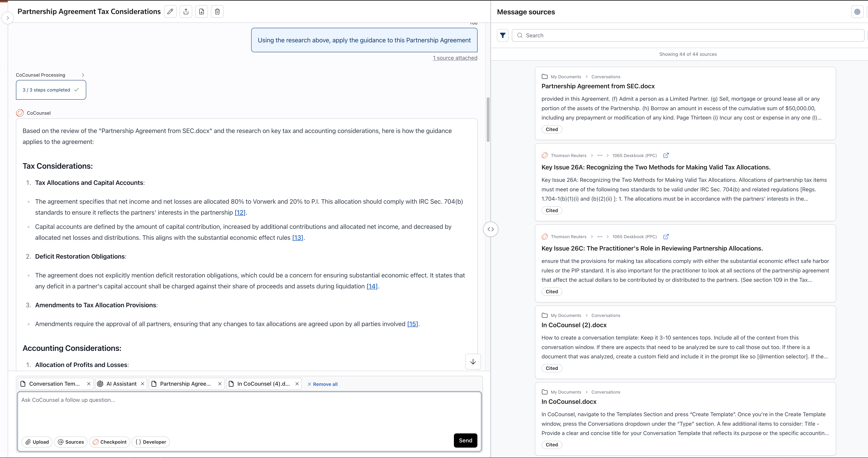Viewport: 868px width, 458px height.
Task: Click the download document icon
Action: click(x=201, y=11)
